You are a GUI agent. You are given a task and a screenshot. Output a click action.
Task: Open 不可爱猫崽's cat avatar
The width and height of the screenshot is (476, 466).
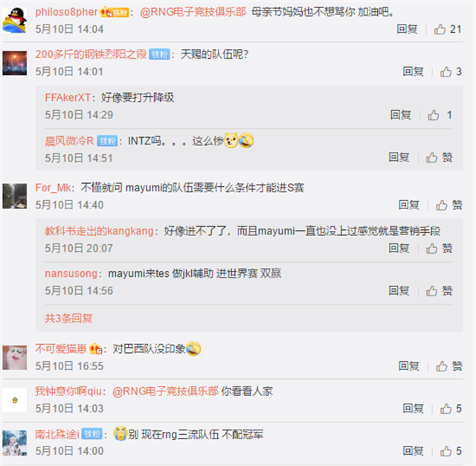click(x=15, y=357)
